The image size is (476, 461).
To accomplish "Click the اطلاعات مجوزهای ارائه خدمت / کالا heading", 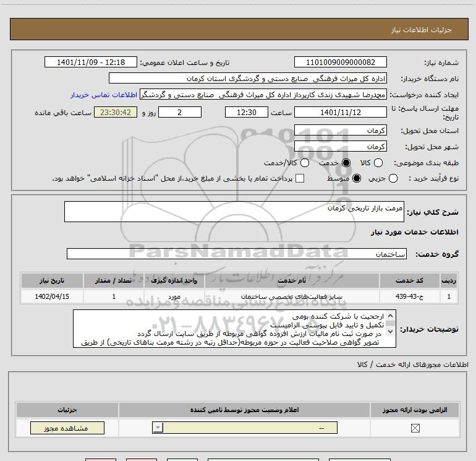I will point(412,364).
